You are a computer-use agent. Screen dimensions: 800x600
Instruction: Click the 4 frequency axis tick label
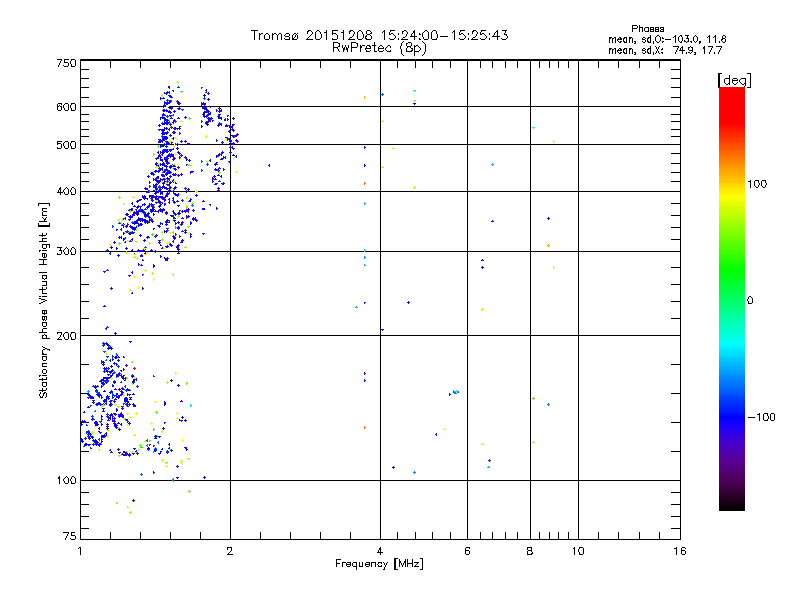pyautogui.click(x=380, y=551)
